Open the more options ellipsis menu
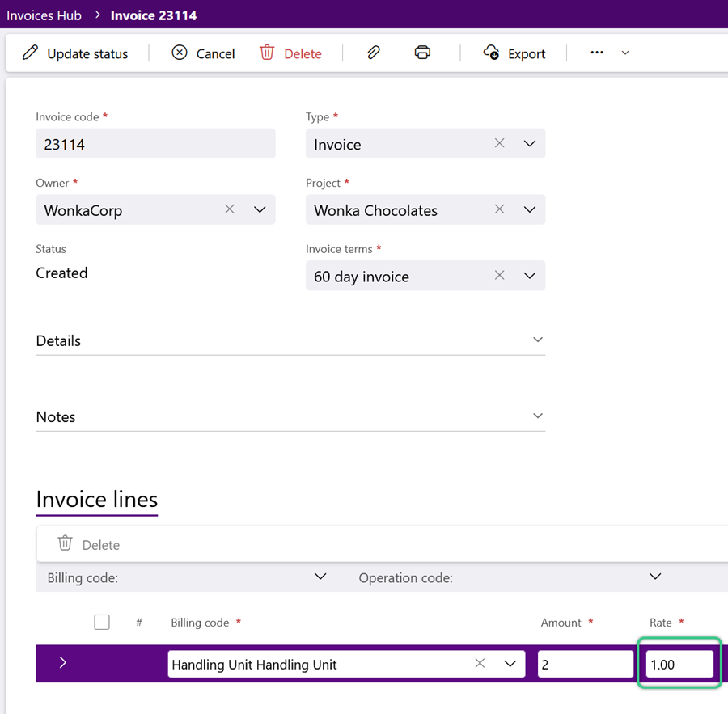The height and width of the screenshot is (714, 728). click(597, 53)
